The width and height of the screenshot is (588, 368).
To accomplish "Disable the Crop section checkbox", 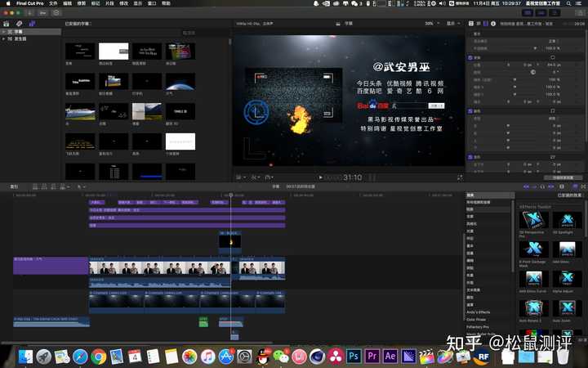I will pos(470,110).
